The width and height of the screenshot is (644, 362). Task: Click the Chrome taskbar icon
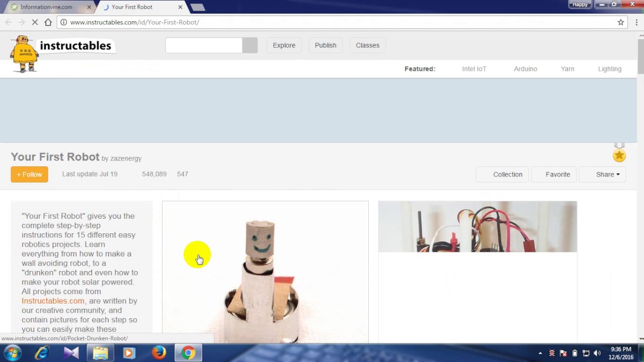click(188, 353)
